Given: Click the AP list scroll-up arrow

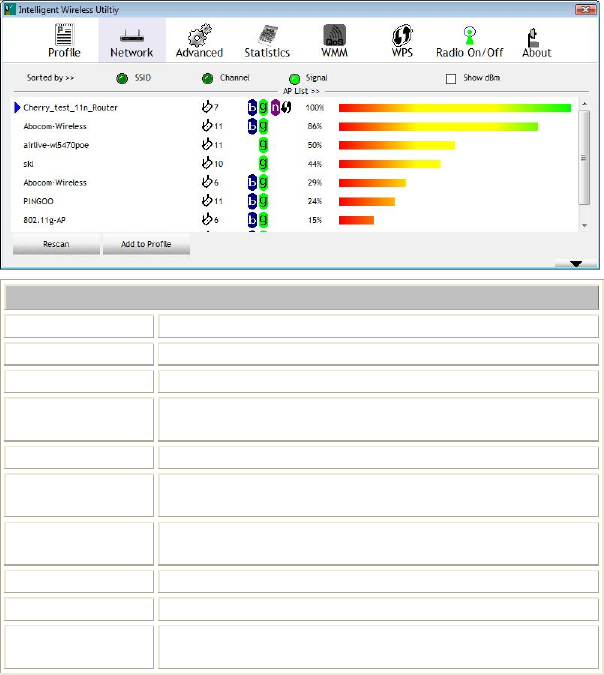Looking at the screenshot, I should (x=584, y=104).
